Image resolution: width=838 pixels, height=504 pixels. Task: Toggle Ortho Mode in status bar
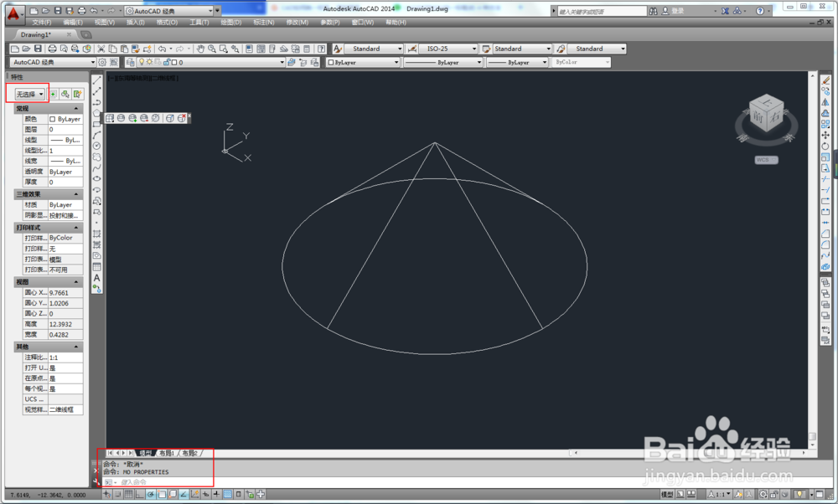click(139, 495)
